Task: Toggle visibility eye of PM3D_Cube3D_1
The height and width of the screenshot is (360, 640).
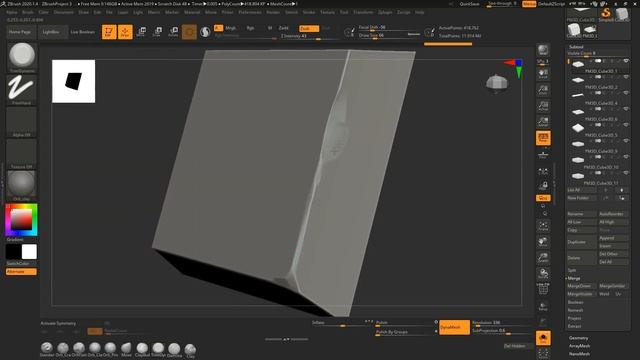Action: [626, 61]
